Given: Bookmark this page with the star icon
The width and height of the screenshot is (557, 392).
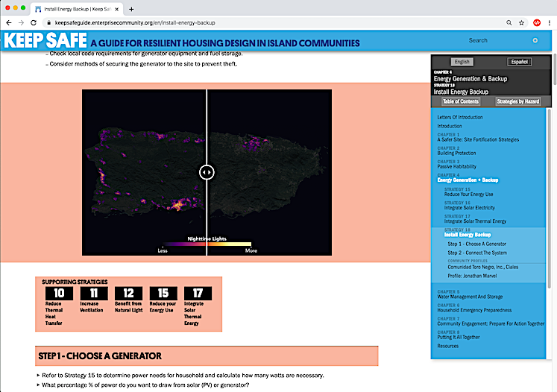Looking at the screenshot, I should [x=521, y=23].
